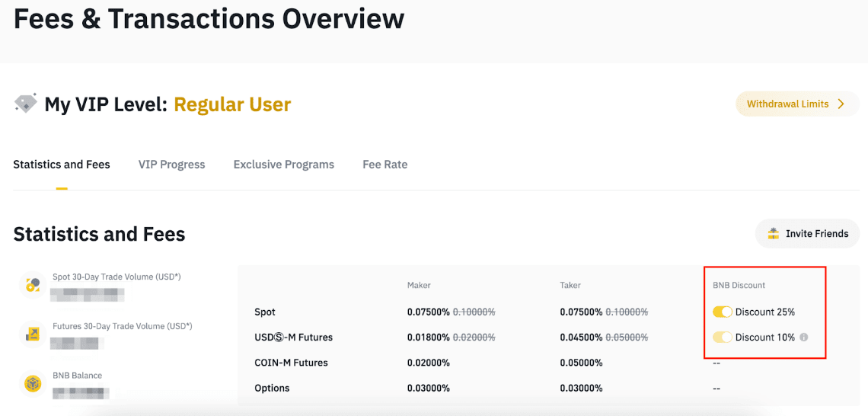Click the struck-through 0.05000% futures taker fee
The height and width of the screenshot is (416, 868).
click(627, 337)
